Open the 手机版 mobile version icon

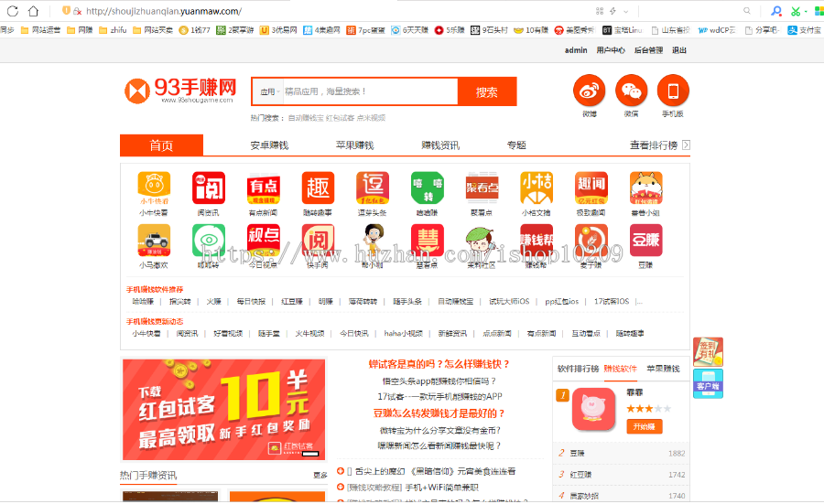click(673, 91)
